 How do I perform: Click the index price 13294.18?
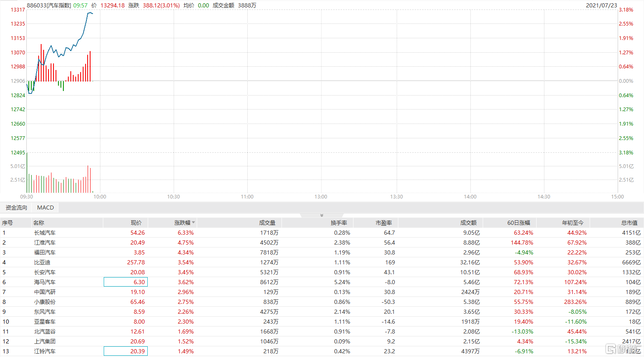112,5
